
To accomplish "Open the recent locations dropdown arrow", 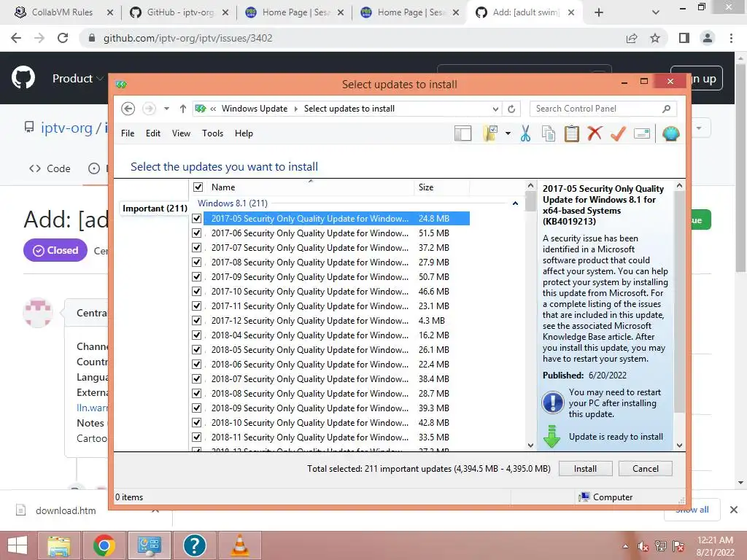I will click(x=166, y=109).
